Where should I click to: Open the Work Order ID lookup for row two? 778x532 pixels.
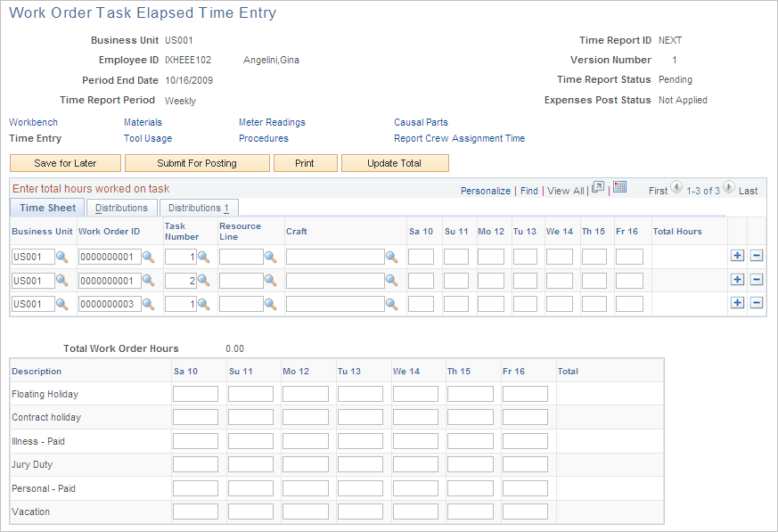(x=150, y=281)
